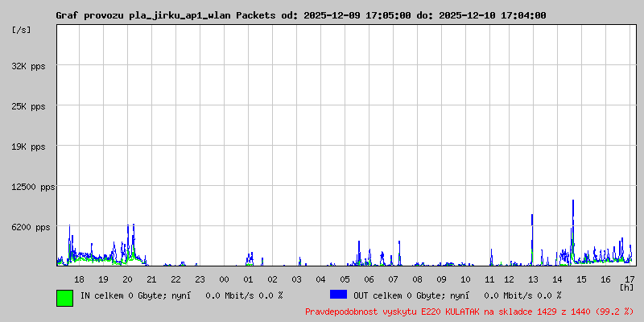
Task: Click the '[/s]' unit label
Action: coord(21,30)
